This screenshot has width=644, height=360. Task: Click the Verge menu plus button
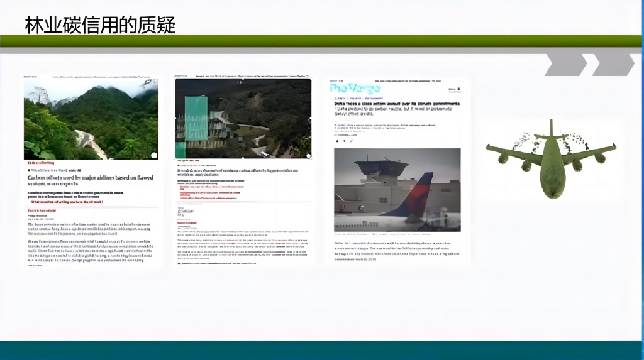pyautogui.click(x=454, y=89)
